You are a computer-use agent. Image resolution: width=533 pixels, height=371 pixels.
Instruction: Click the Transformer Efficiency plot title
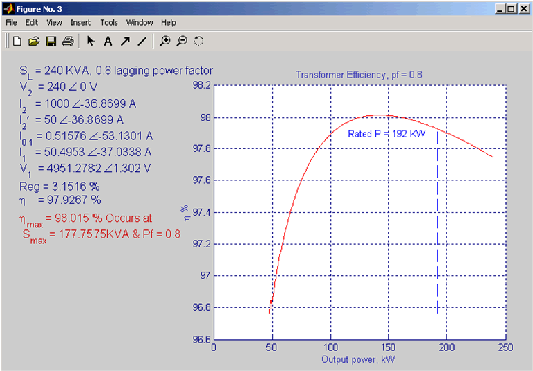[359, 75]
